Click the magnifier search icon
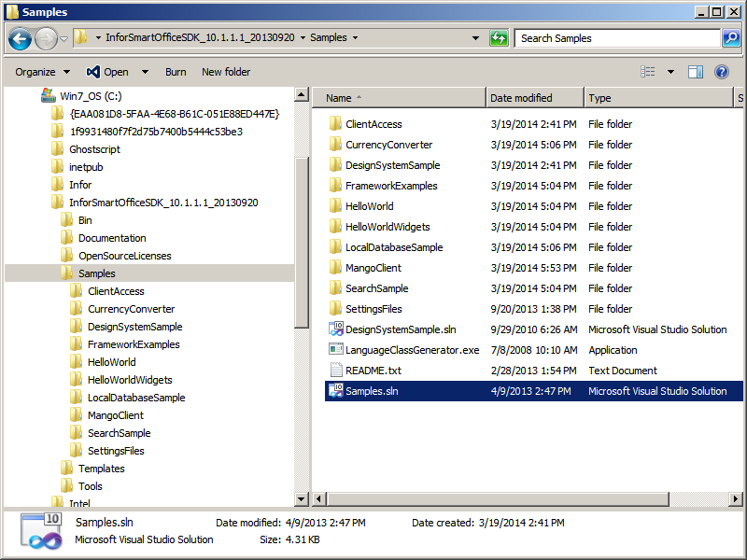747x560 pixels. point(731,38)
